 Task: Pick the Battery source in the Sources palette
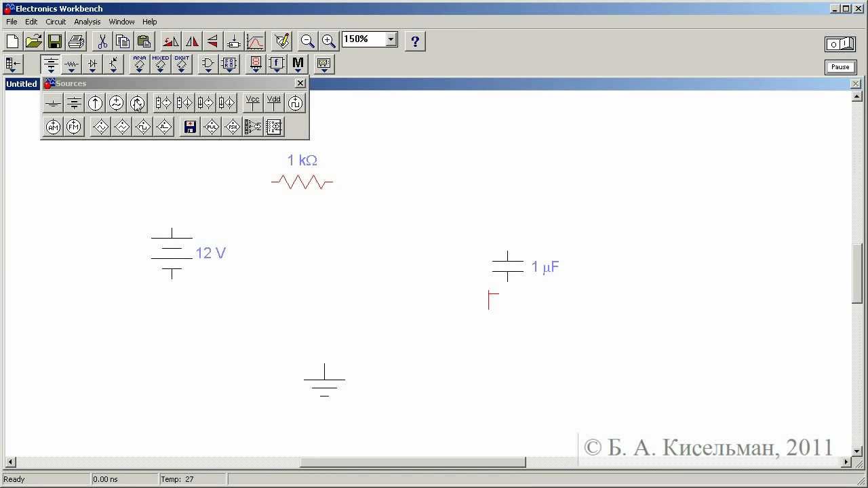pyautogui.click(x=74, y=103)
